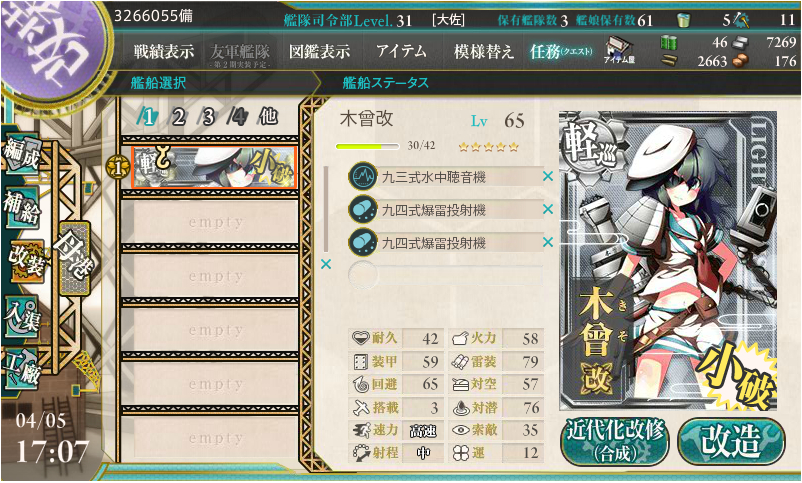Viewport: 802px width, 483px height.
Task: Select the 改装 remodel side icon
Action: (x=27, y=260)
